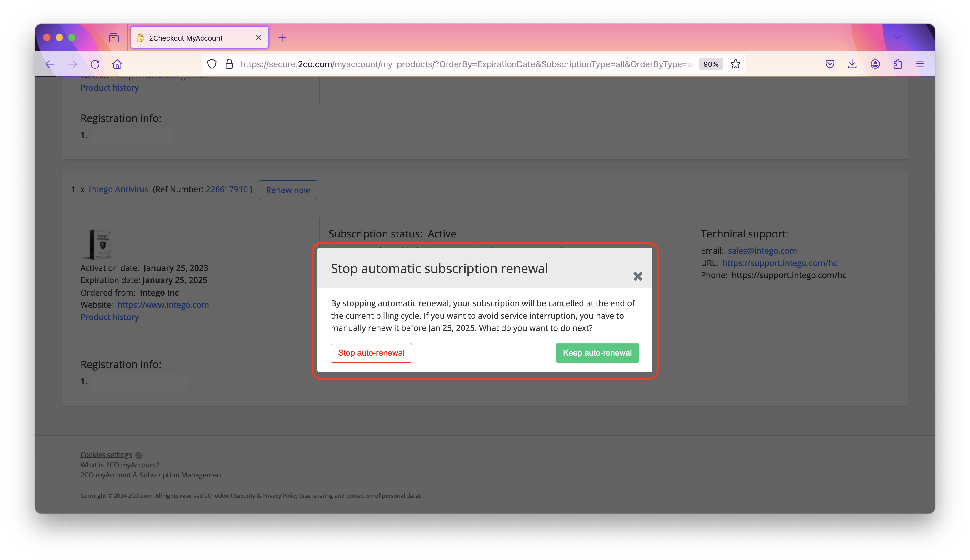Bookmark this page with the star icon
970x560 pixels.
point(735,64)
